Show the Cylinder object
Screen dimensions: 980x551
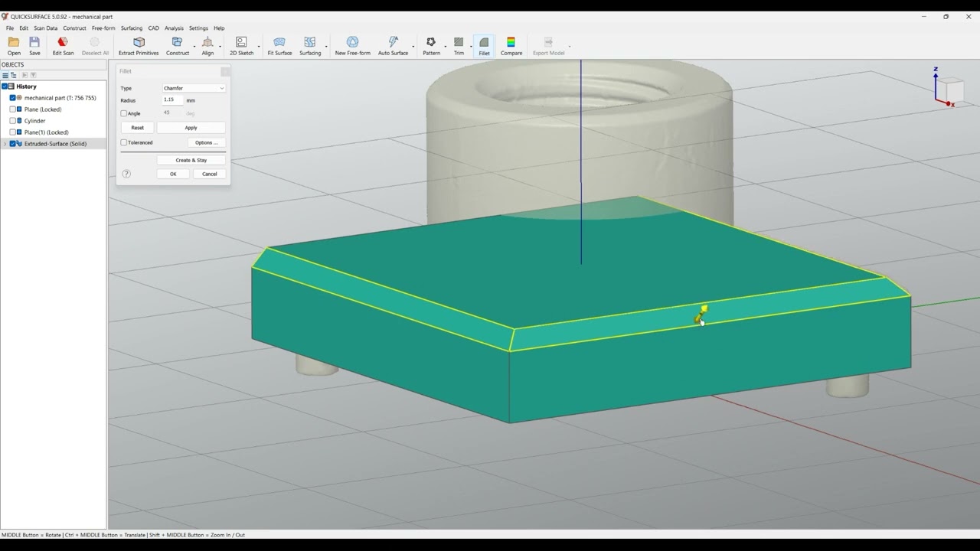[x=12, y=121]
